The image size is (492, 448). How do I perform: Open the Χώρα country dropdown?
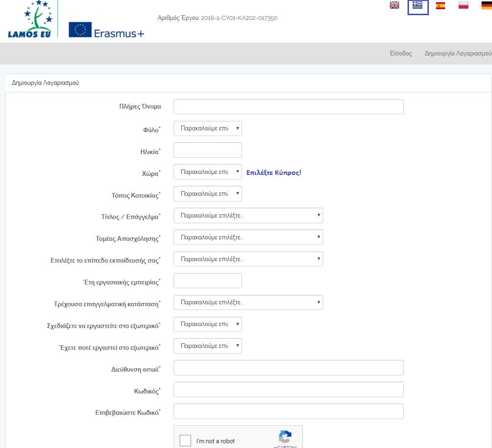(208, 172)
